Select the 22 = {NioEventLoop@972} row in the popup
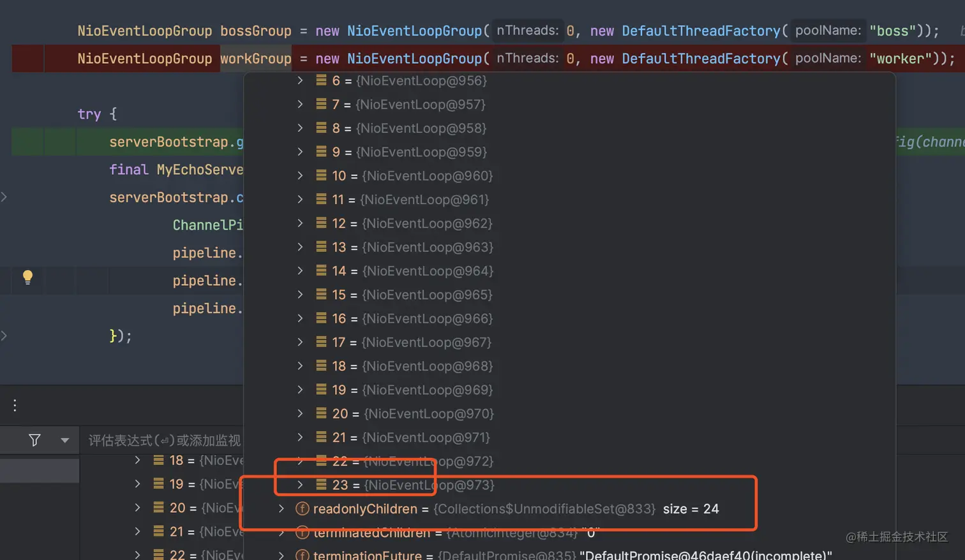Viewport: 965px width, 560px height. [x=412, y=461]
